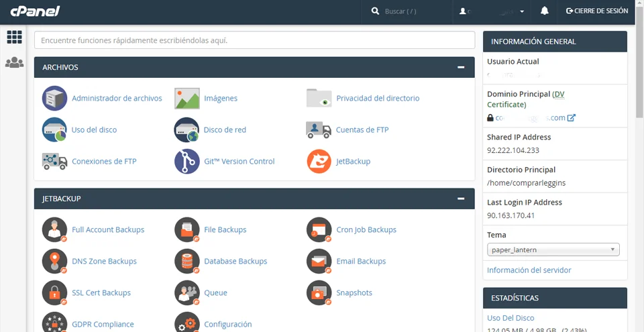This screenshot has height=332, width=644.
Task: Collapse the JETBACKUP section
Action: click(x=461, y=199)
